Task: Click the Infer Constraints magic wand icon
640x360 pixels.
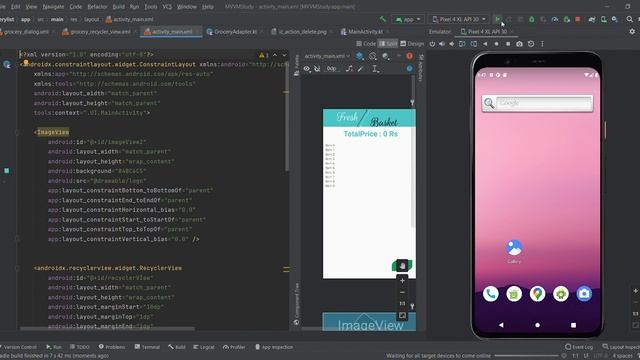Action: pos(360,69)
